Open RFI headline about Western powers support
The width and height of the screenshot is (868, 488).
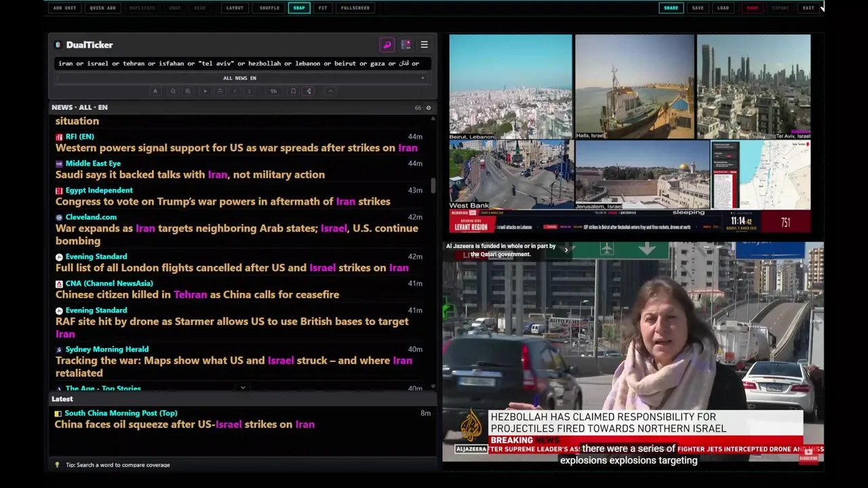tap(237, 148)
